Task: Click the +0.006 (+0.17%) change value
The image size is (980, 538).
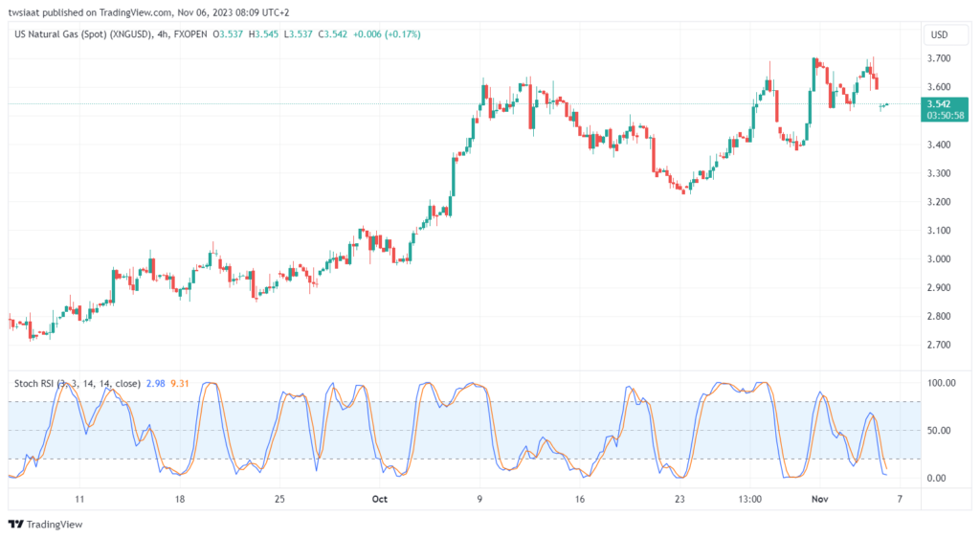Action: click(387, 34)
